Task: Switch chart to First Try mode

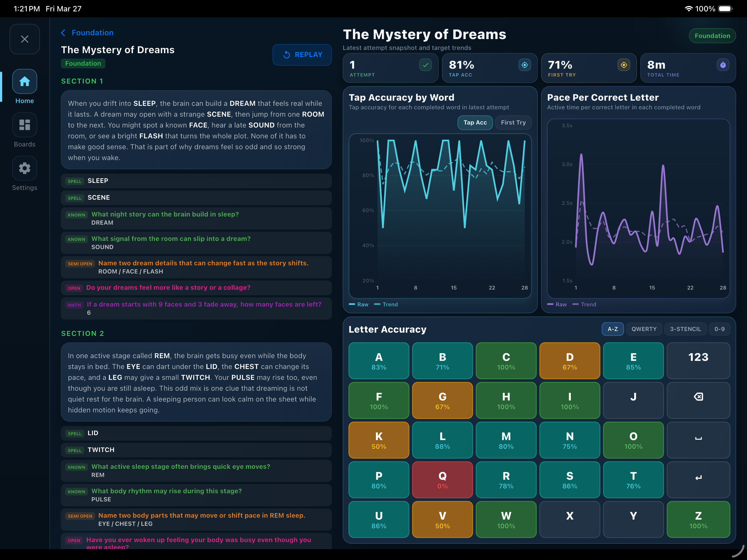Action: [x=513, y=123]
